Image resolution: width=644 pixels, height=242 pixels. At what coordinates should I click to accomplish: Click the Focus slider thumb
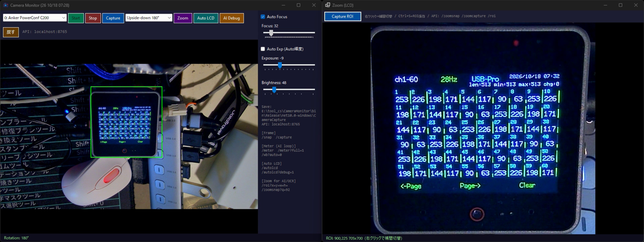(271, 33)
